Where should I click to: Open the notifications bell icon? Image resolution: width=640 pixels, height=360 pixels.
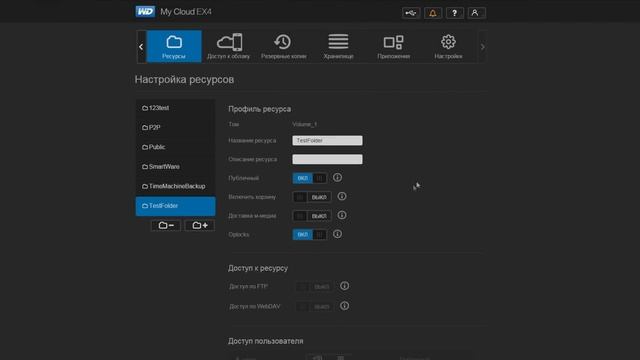(433, 13)
